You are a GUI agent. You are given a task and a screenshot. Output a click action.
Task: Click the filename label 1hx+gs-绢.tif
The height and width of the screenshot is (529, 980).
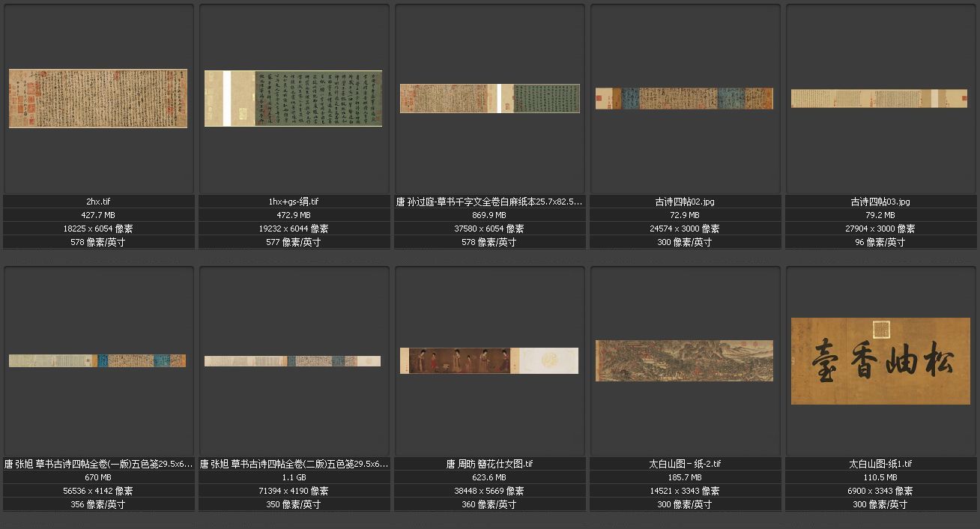pos(293,202)
